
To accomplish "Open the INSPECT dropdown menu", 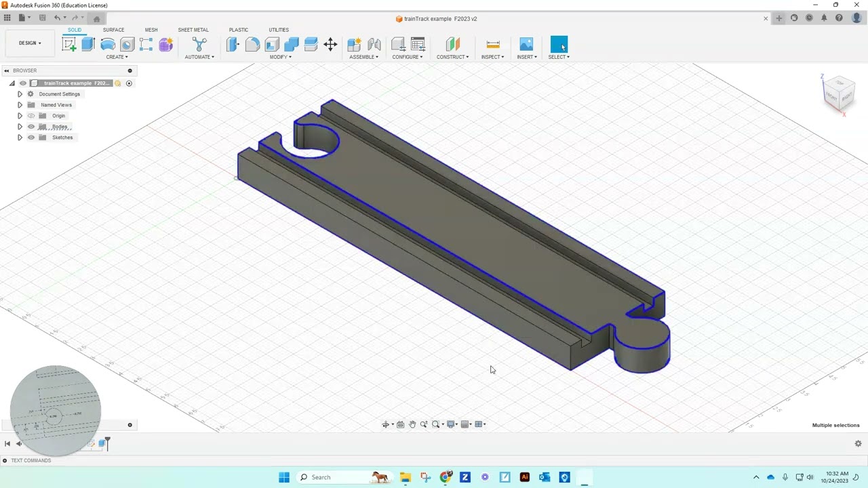I will coord(492,57).
